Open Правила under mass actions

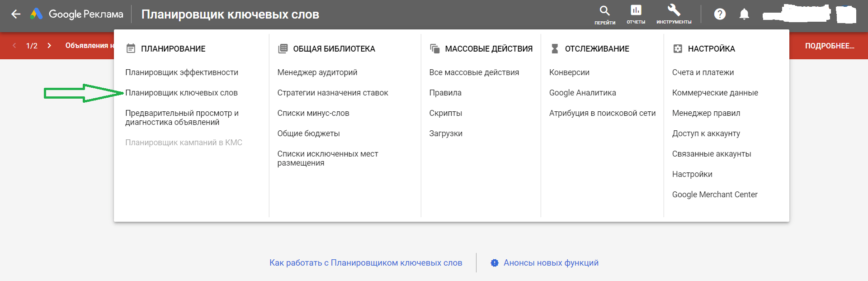(445, 93)
